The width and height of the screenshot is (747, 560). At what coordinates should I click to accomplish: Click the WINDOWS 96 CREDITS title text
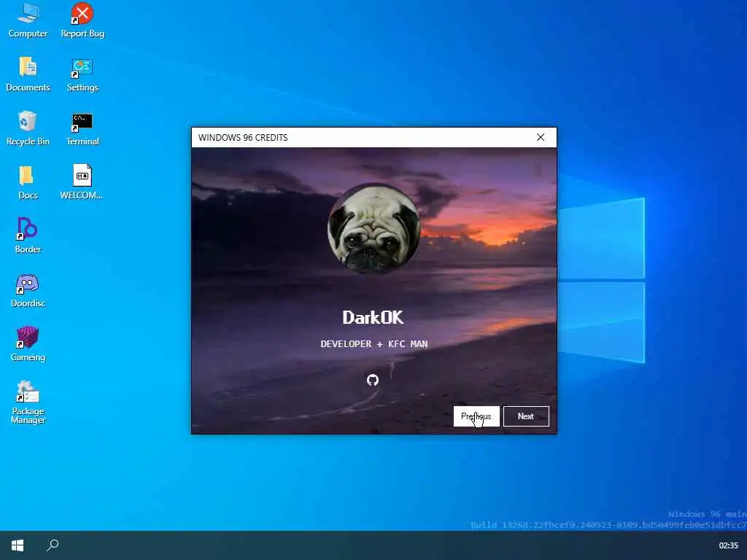pos(243,138)
